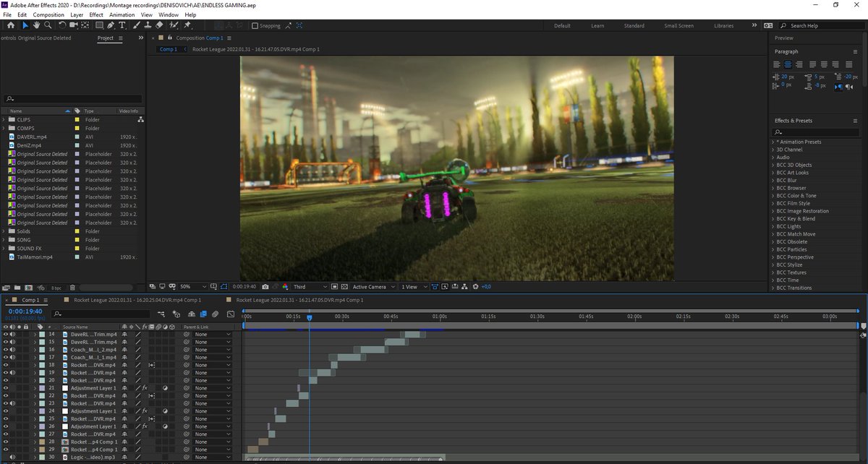Viewport: 868px width, 464px height.
Task: Click the new bin icon in Project panel
Action: coord(17,288)
